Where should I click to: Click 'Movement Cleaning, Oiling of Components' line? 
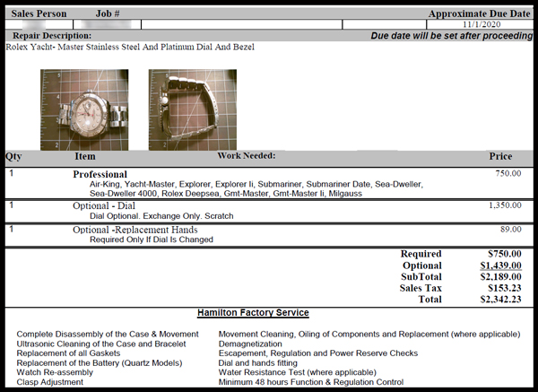pyautogui.click(x=369, y=335)
